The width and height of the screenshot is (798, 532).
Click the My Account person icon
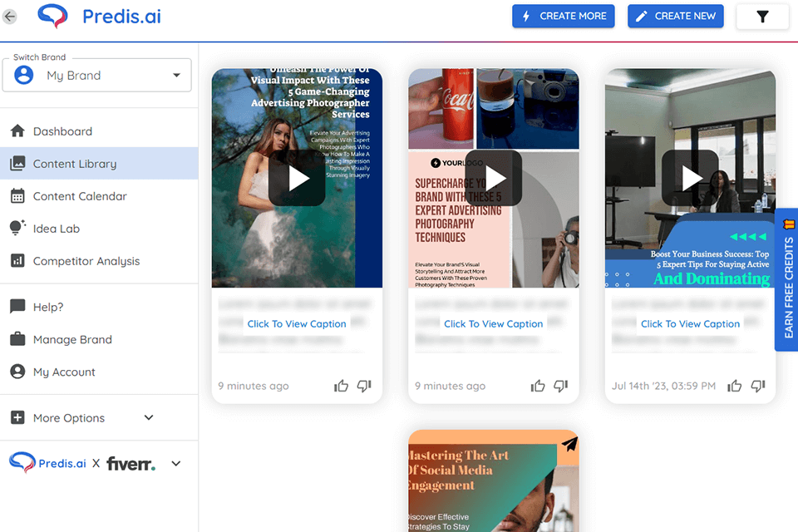[17, 371]
